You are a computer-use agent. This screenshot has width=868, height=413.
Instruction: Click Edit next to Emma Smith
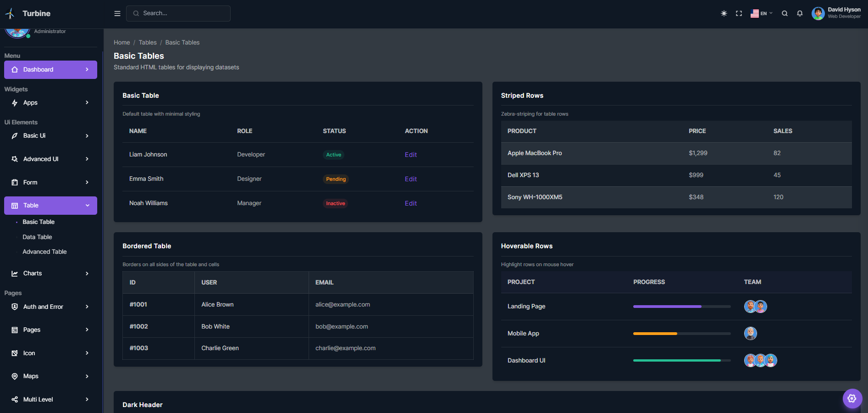tap(410, 179)
